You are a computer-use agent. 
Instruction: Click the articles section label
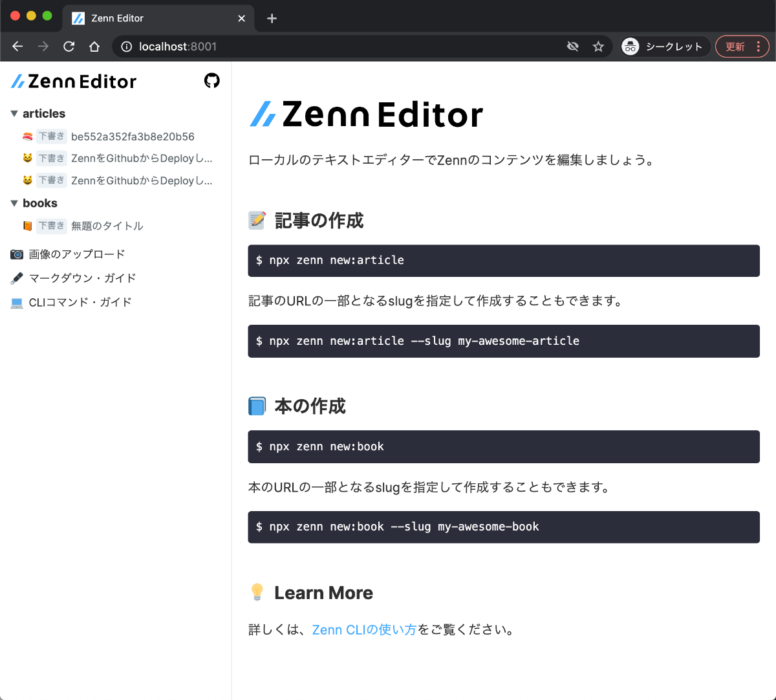(x=44, y=114)
